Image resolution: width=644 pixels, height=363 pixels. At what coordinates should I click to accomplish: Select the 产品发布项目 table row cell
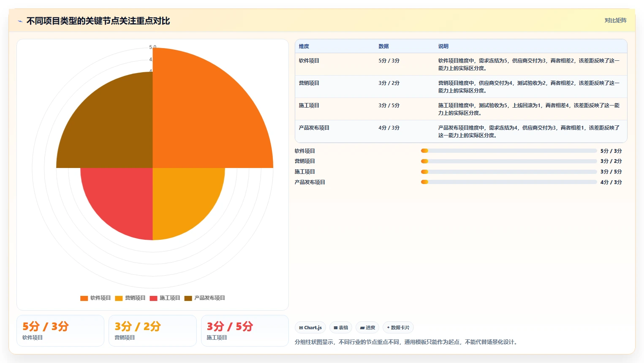pyautogui.click(x=314, y=128)
